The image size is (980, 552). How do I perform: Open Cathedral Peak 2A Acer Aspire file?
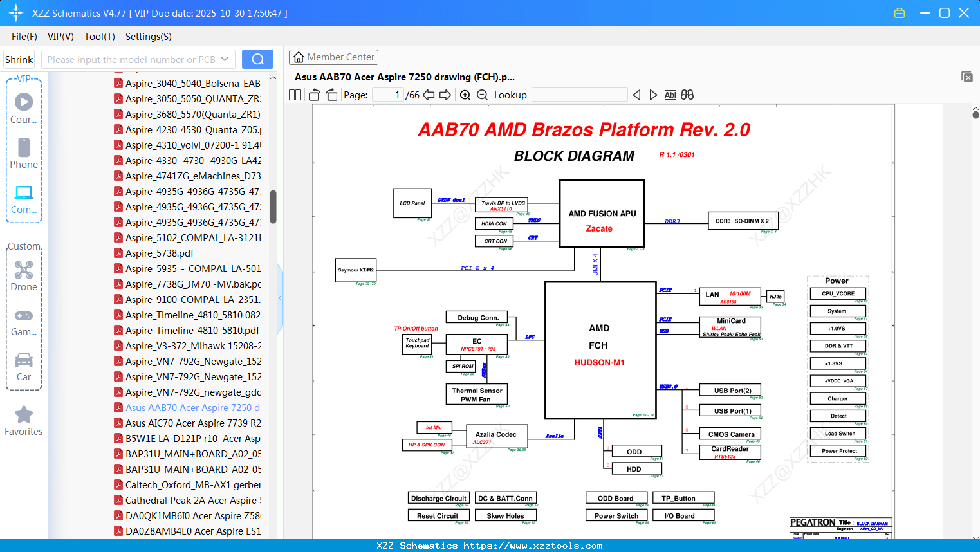[x=187, y=500]
